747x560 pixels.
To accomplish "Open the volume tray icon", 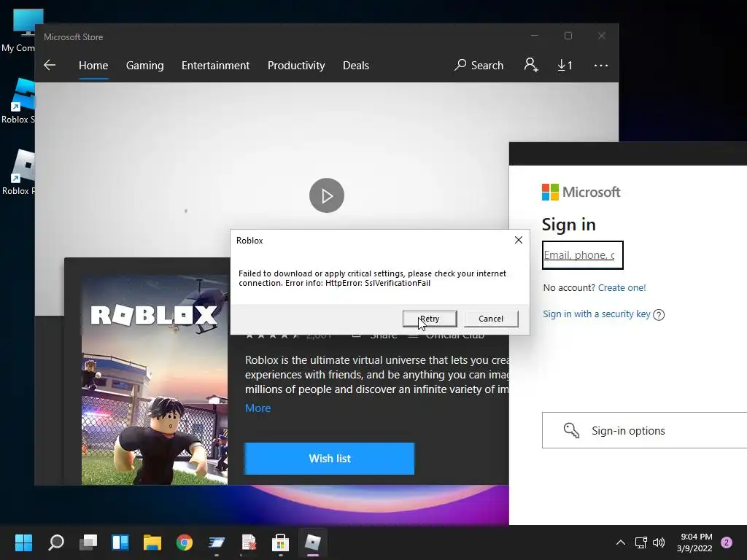I will click(659, 542).
